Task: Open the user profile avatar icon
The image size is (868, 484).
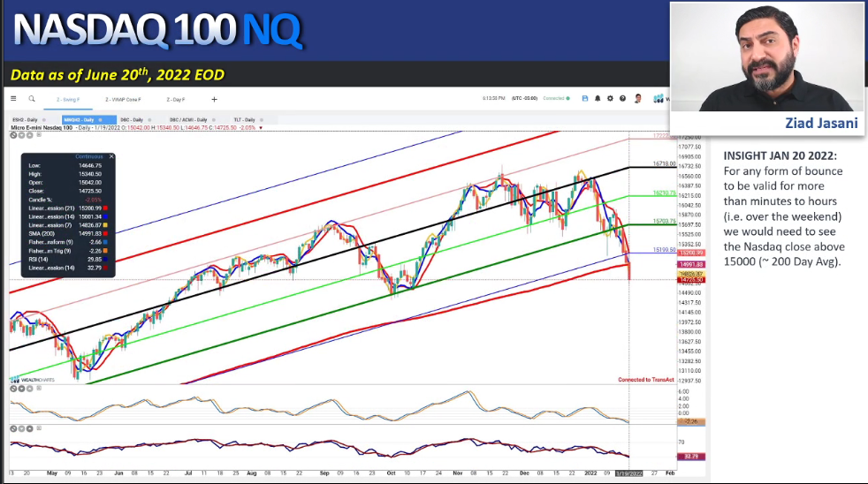Action: click(x=637, y=98)
